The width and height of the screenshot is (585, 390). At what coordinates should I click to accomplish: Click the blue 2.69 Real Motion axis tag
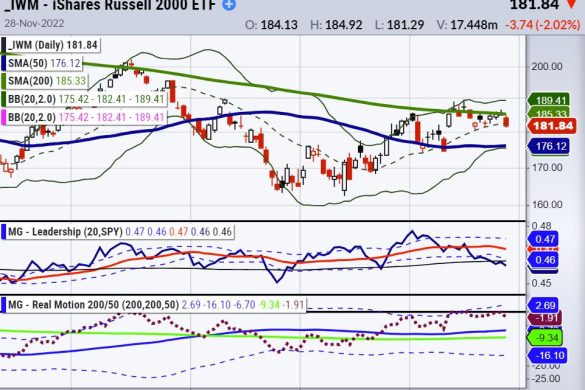544,305
